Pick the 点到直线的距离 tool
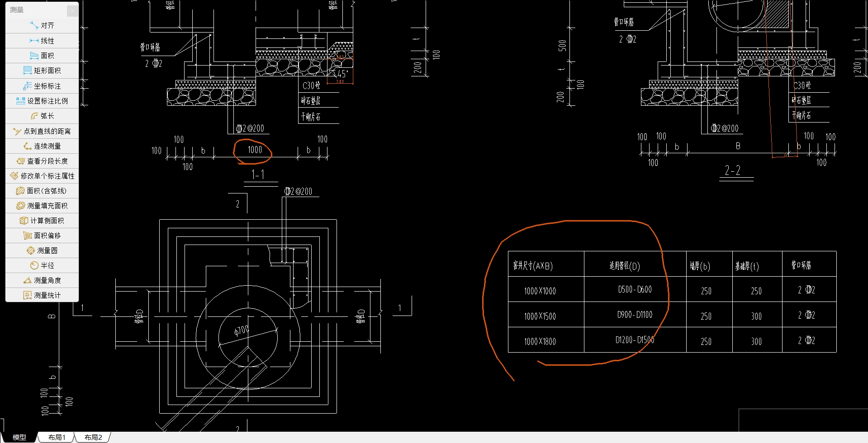 pos(42,131)
